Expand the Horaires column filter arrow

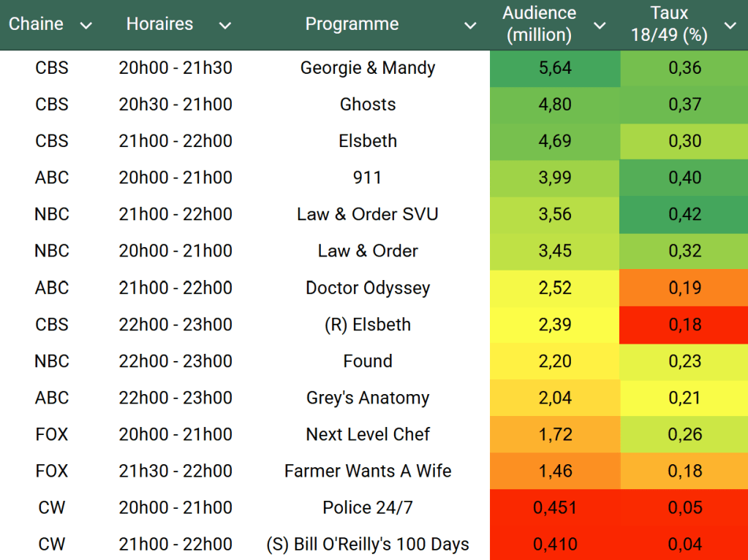[x=225, y=26]
